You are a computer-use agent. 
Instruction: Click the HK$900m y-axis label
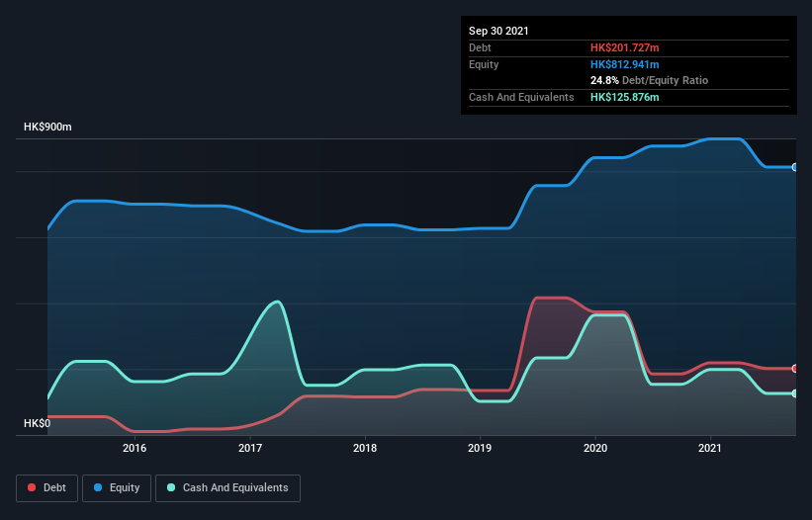coord(47,127)
